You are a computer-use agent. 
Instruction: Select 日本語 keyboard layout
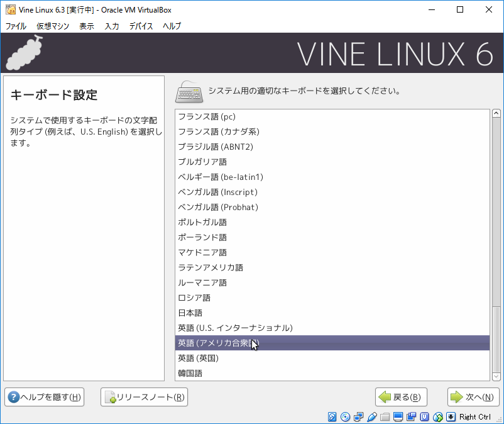point(190,313)
